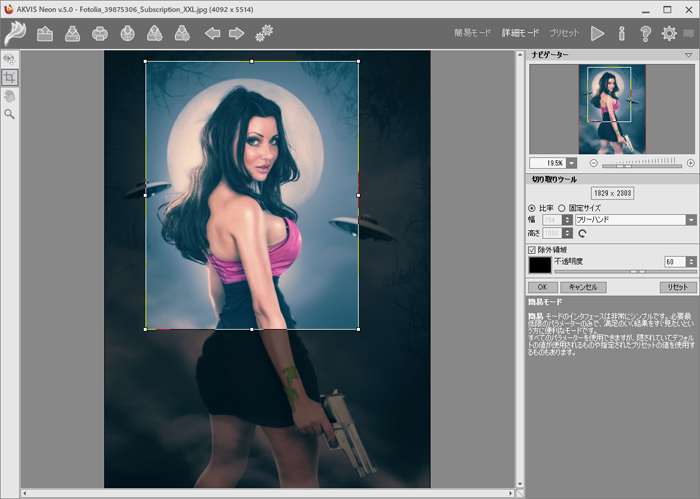This screenshot has height=499, width=700.
Task: Select the 固定サイズ radio button
Action: tap(562, 208)
